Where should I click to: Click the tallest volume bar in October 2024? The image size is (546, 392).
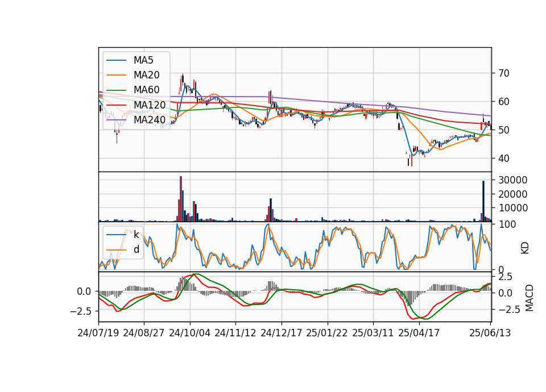[x=181, y=199]
